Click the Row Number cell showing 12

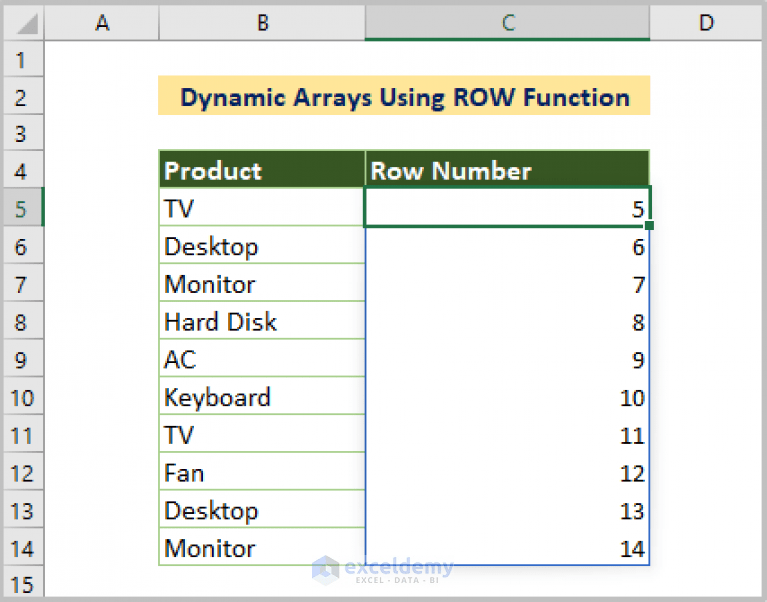pos(507,471)
